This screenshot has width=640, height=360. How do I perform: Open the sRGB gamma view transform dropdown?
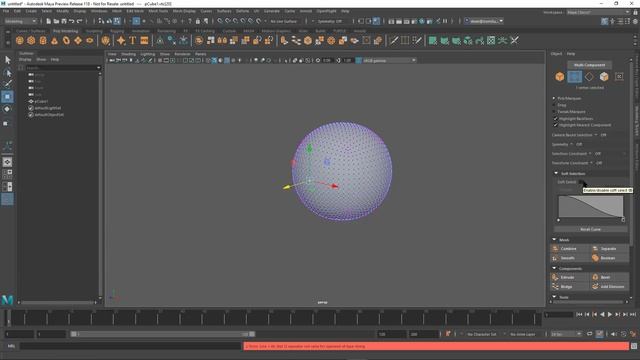click(x=389, y=60)
